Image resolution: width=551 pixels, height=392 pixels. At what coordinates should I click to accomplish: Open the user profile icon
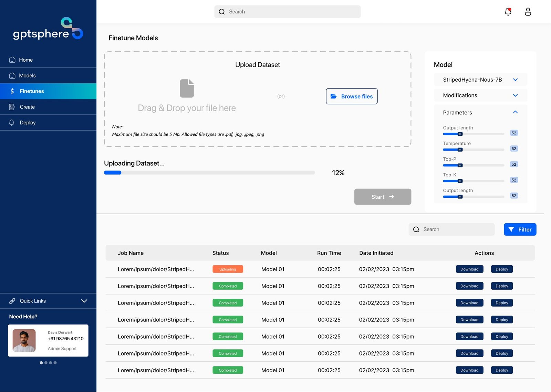point(528,12)
